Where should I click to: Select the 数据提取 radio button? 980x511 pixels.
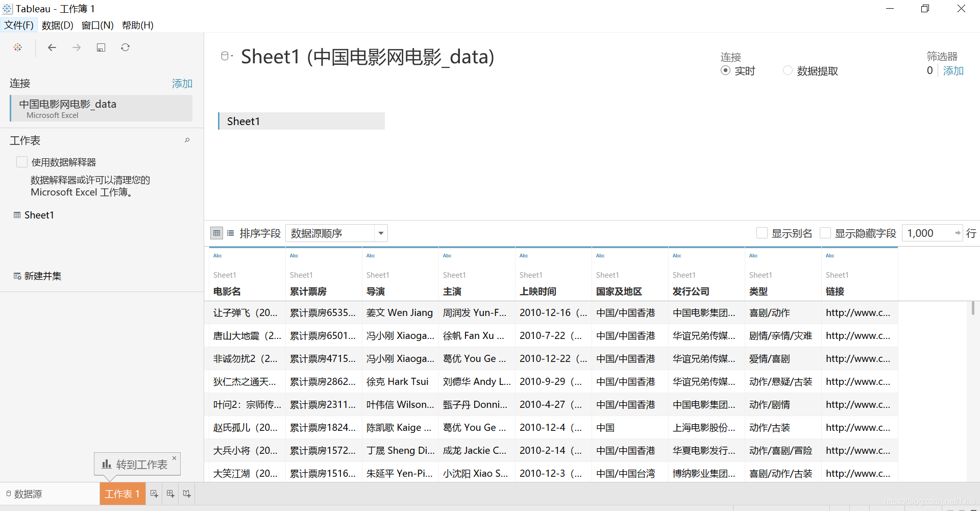pos(788,70)
